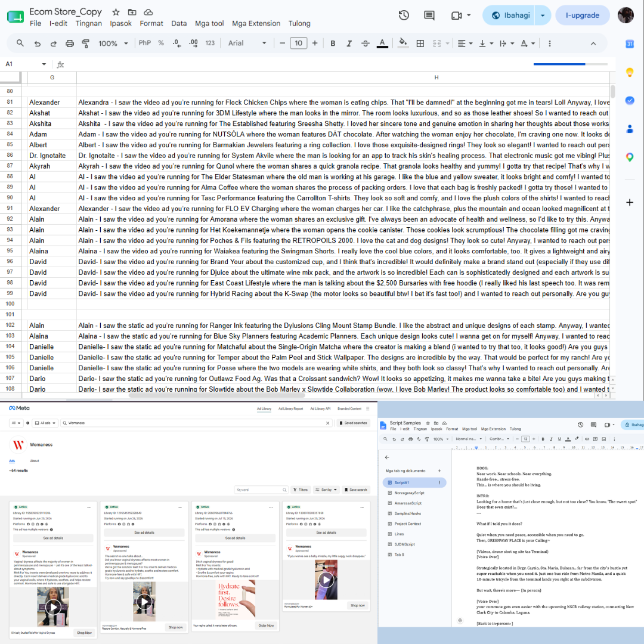Open Google Tasks side panel icon
Image resolution: width=644 pixels, height=644 pixels.
[629, 101]
